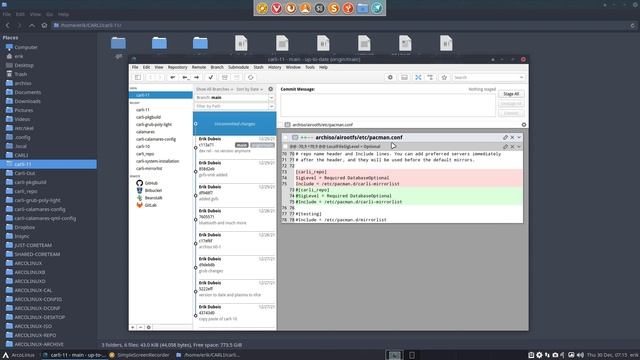Open Show All Branches dropdown
Screen dimensions: 640x360
click(x=214, y=89)
